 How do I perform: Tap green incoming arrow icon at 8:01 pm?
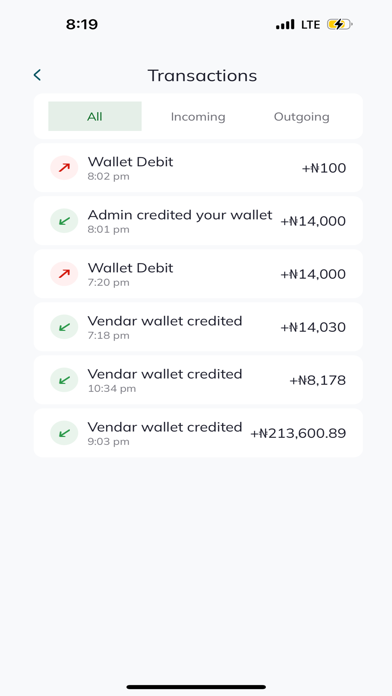coord(64,221)
